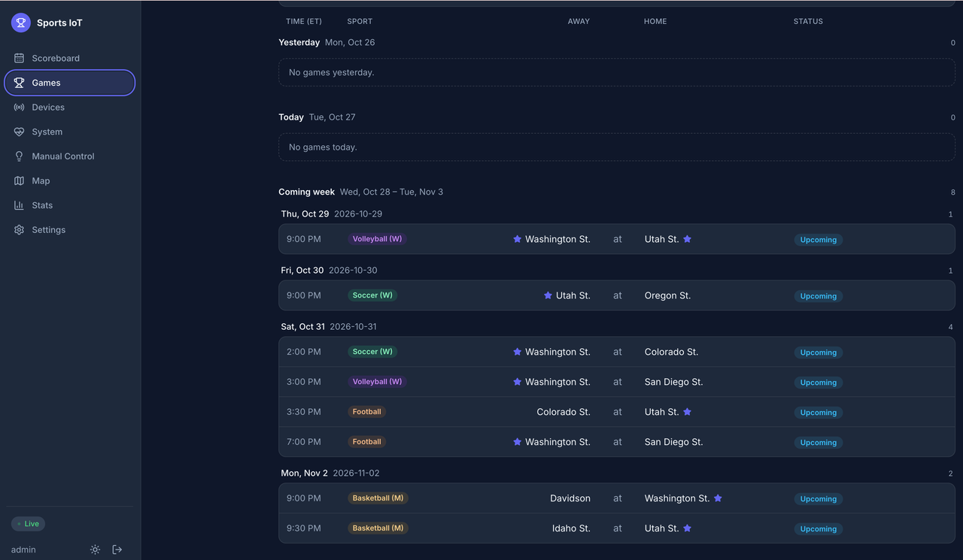This screenshot has height=560, width=963.
Task: Click the SPORT column header
Action: click(x=360, y=21)
